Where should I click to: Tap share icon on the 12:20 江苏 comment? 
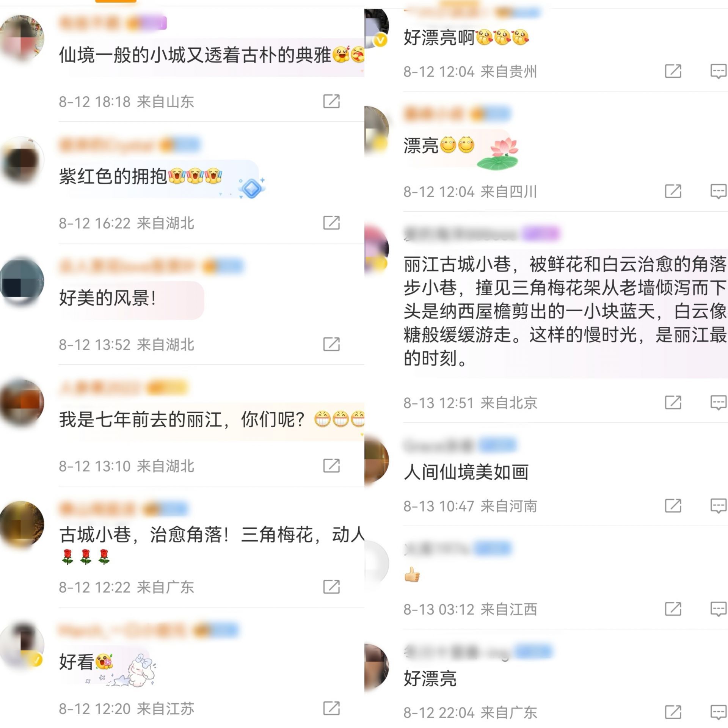(x=331, y=708)
